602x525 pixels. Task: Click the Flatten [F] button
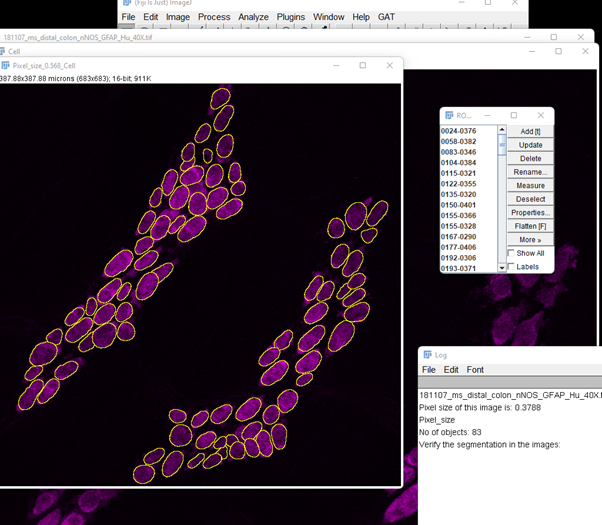[530, 226]
